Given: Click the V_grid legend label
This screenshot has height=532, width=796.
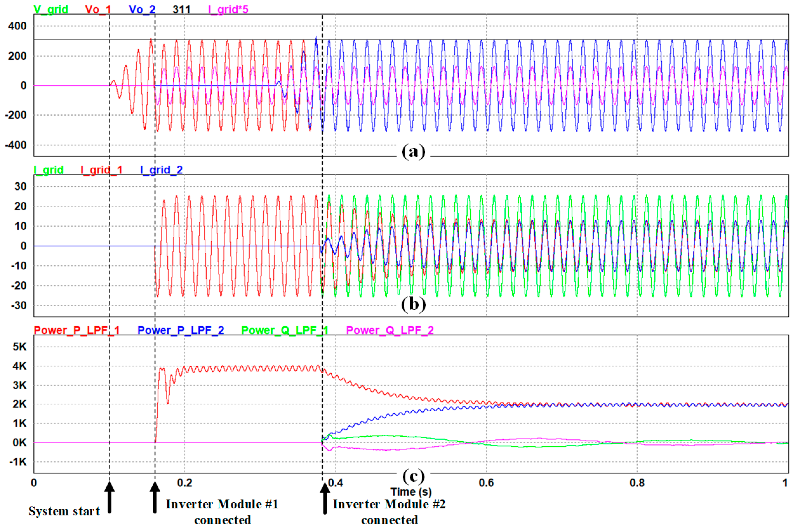Looking at the screenshot, I should [x=51, y=9].
